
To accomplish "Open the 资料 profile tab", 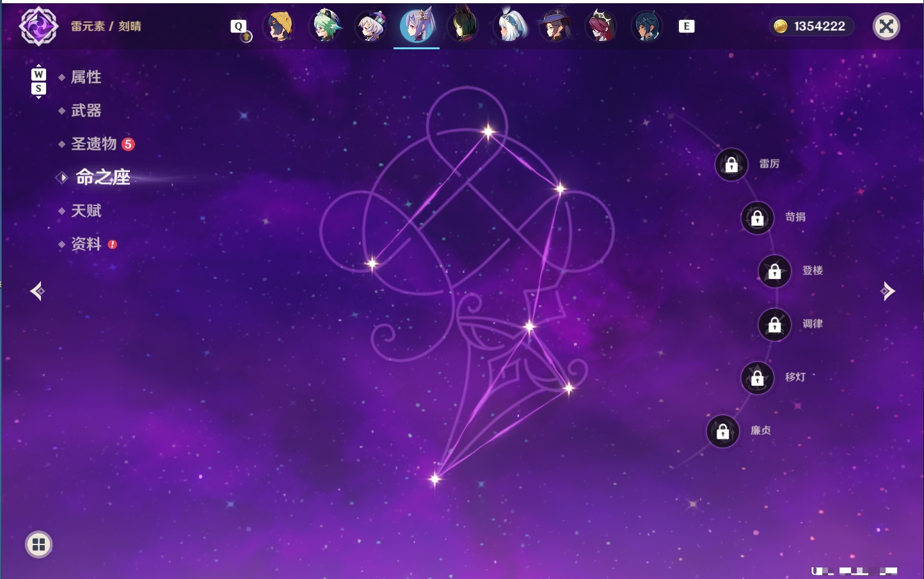I will pyautogui.click(x=86, y=244).
